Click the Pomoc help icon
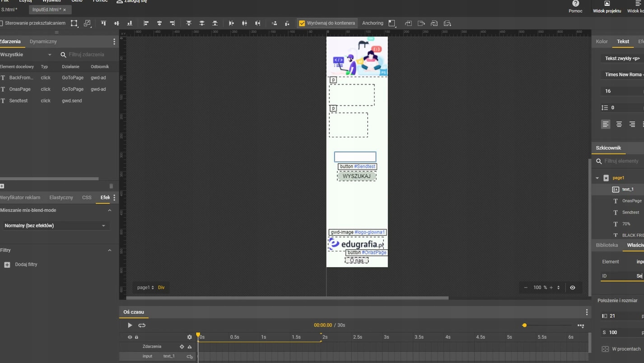Image resolution: width=644 pixels, height=363 pixels. point(575,4)
